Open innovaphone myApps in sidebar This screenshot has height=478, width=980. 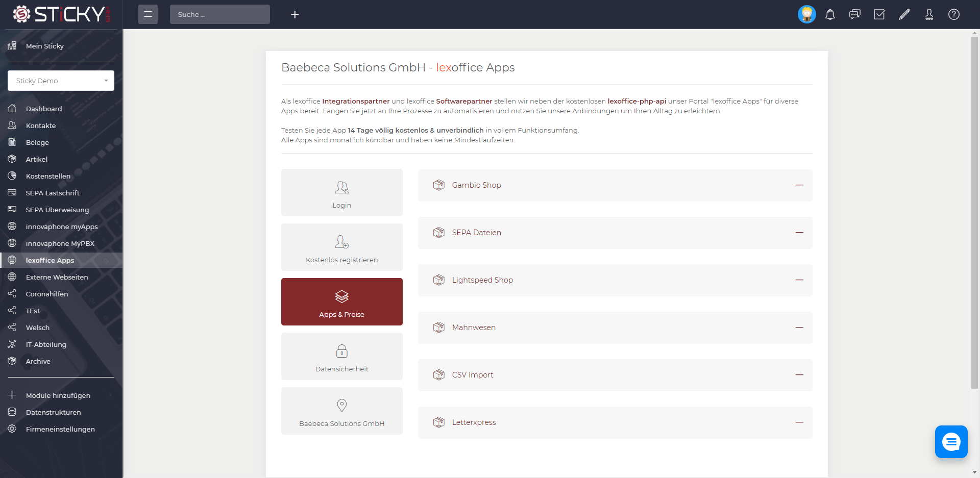tap(61, 227)
